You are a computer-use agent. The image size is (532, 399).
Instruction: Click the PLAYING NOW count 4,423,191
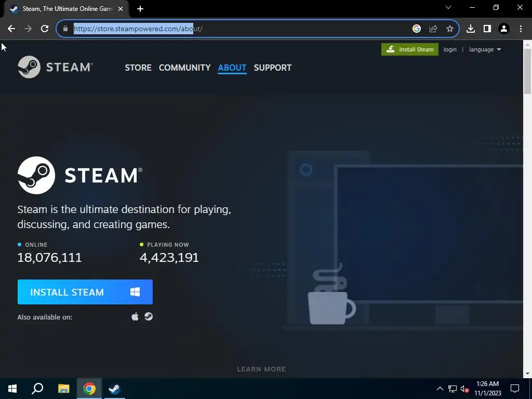point(169,258)
